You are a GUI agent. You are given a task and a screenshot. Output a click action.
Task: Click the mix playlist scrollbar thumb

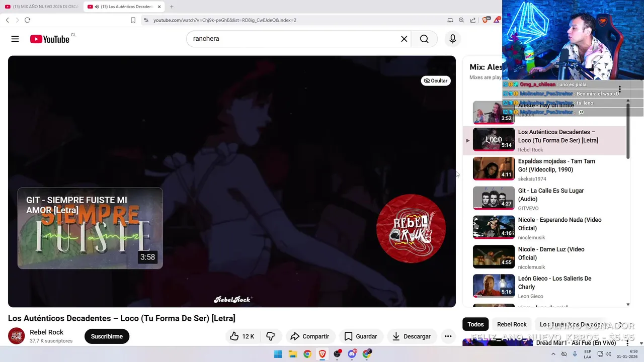[x=628, y=131]
